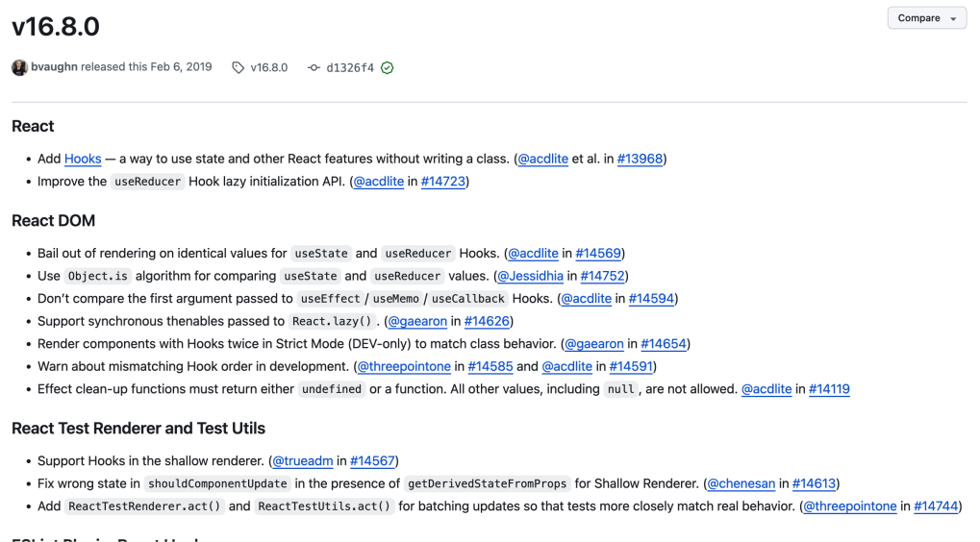Open pull request #14591
This screenshot has width=980, height=542.
coord(631,366)
